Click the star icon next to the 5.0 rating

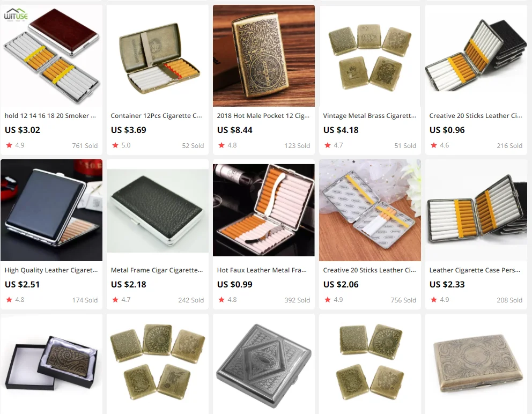[x=115, y=145]
